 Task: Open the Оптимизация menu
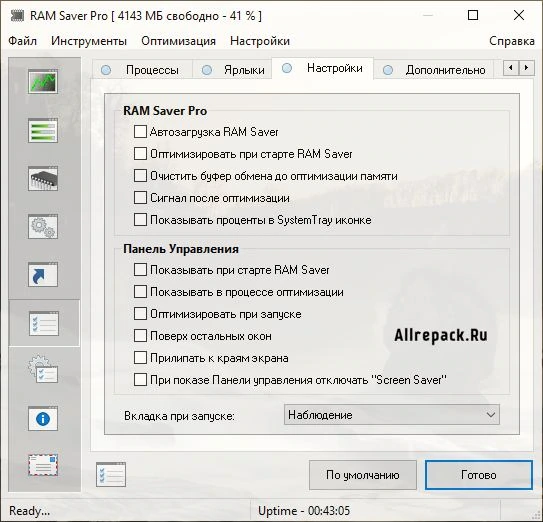click(178, 41)
